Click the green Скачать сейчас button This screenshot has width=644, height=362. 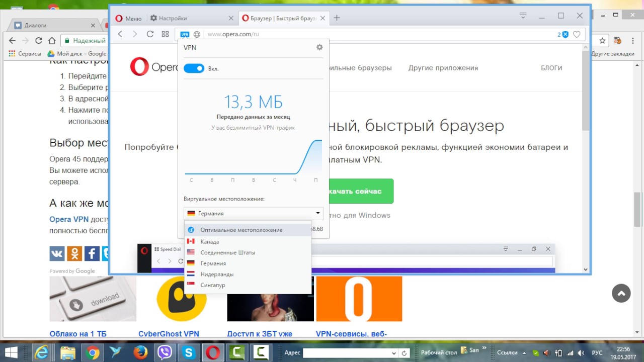(361, 192)
